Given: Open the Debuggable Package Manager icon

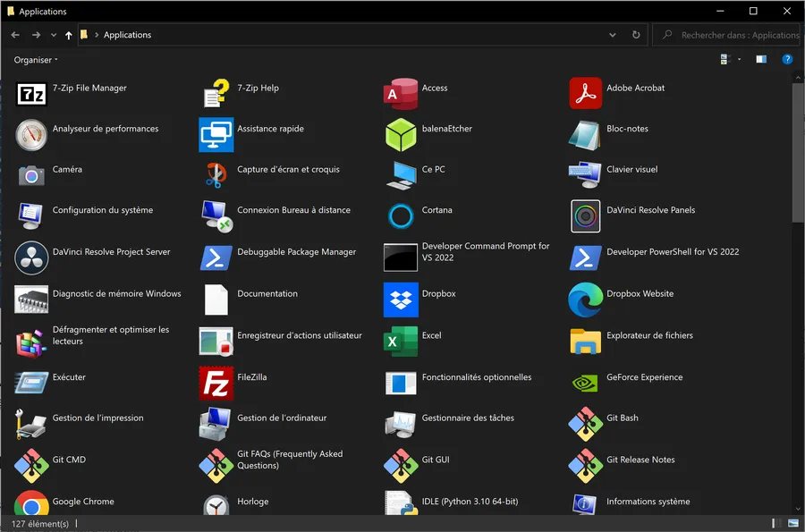Looking at the screenshot, I should point(216,258).
